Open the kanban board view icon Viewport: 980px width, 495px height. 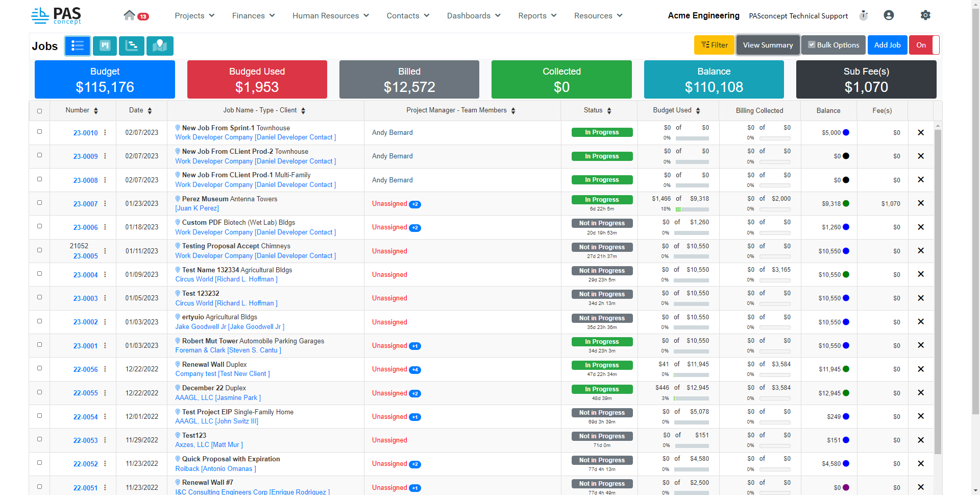[x=105, y=46]
